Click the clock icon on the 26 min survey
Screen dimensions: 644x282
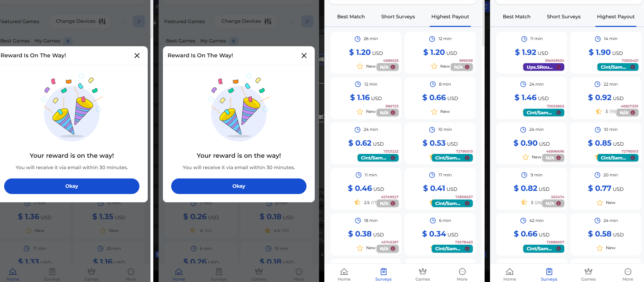click(358, 39)
